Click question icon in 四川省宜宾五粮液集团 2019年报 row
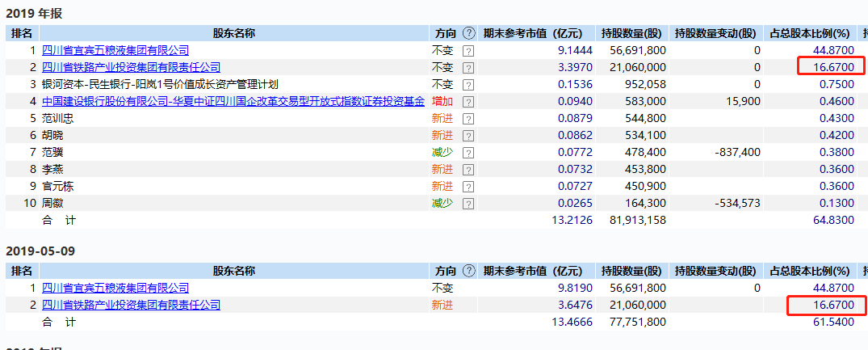This screenshot has height=350, width=868. pyautogui.click(x=468, y=51)
